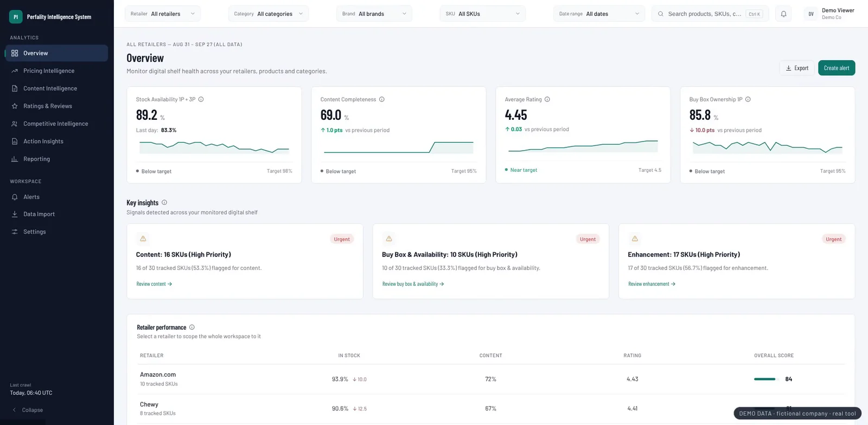Open the Action Insights page

(56, 141)
